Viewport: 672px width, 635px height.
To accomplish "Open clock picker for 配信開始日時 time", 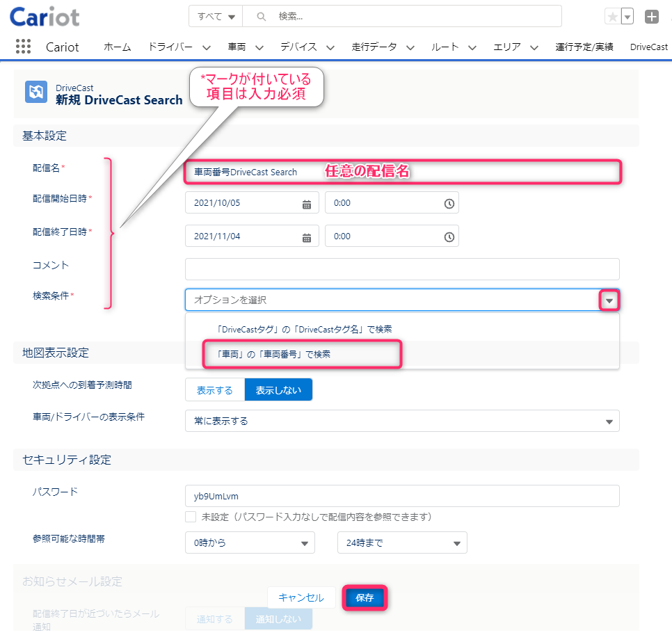I will tap(449, 204).
